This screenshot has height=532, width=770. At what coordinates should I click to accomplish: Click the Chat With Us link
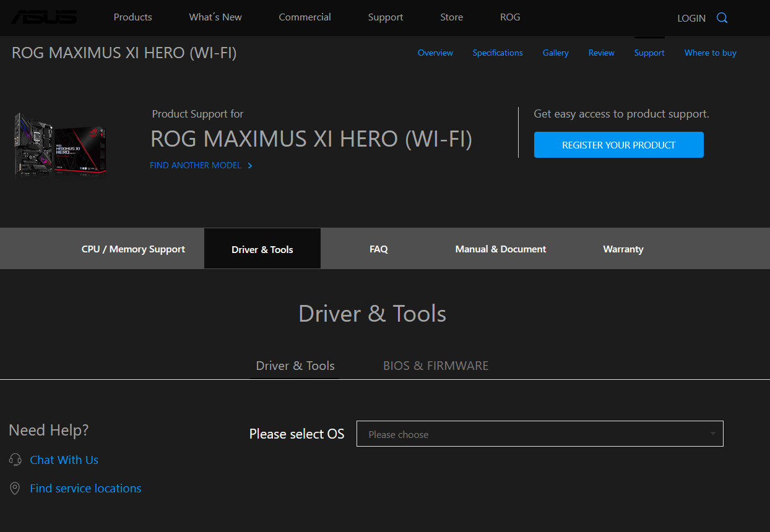tap(64, 460)
